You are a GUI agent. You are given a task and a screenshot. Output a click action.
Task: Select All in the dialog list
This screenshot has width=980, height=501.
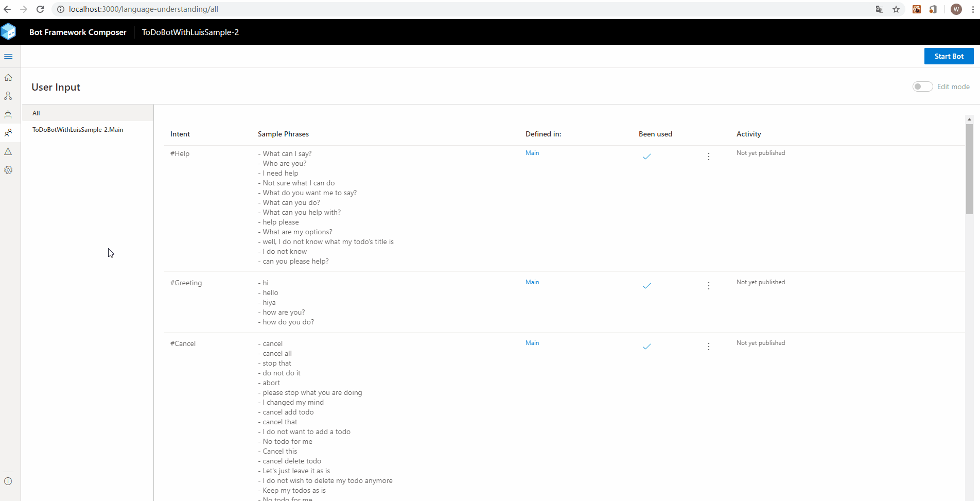87,113
